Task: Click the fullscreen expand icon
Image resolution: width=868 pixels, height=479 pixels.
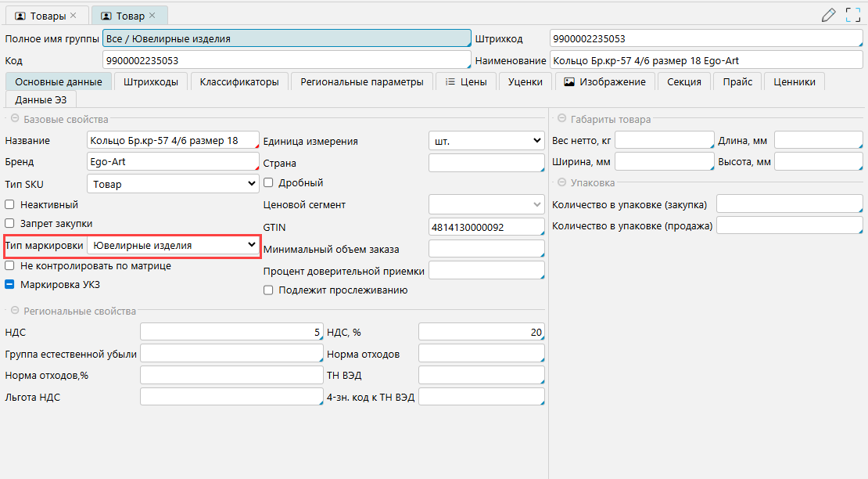Action: click(x=852, y=15)
